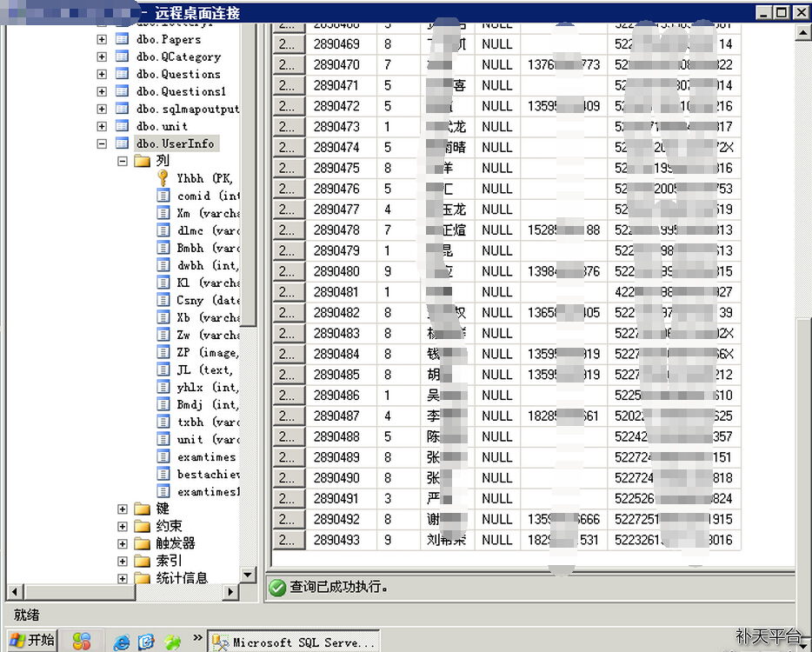The image size is (812, 652).
Task: Select the dbo.QCategory table item
Action: click(178, 57)
